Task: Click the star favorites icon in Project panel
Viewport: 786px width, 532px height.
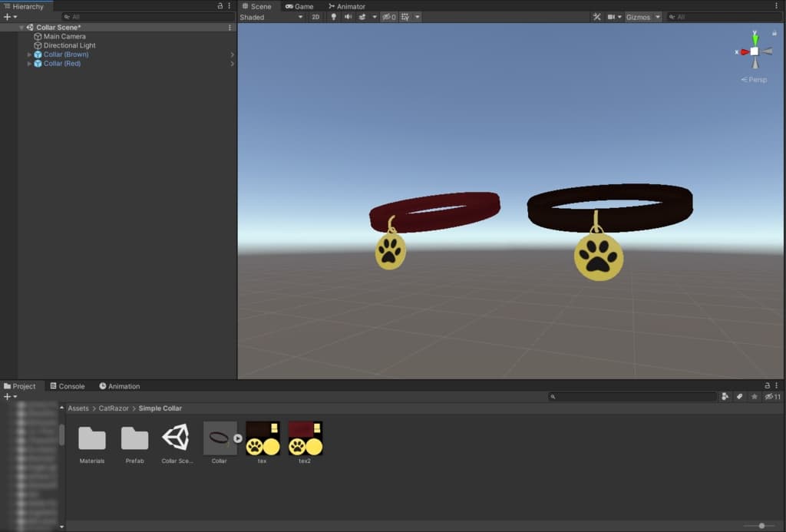Action: (x=755, y=397)
